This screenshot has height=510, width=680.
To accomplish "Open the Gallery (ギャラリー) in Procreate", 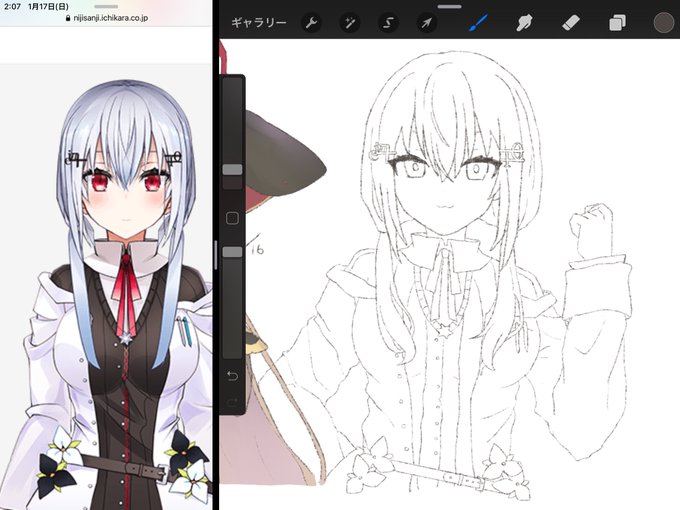I will pos(258,23).
